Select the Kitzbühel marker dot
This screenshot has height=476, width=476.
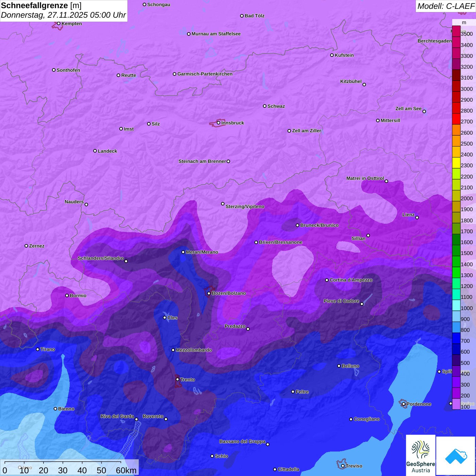pos(364,85)
